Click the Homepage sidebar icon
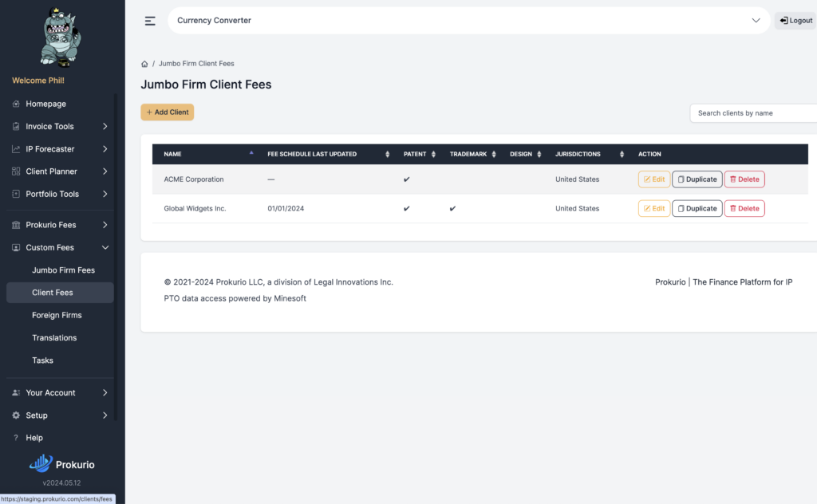 16,104
